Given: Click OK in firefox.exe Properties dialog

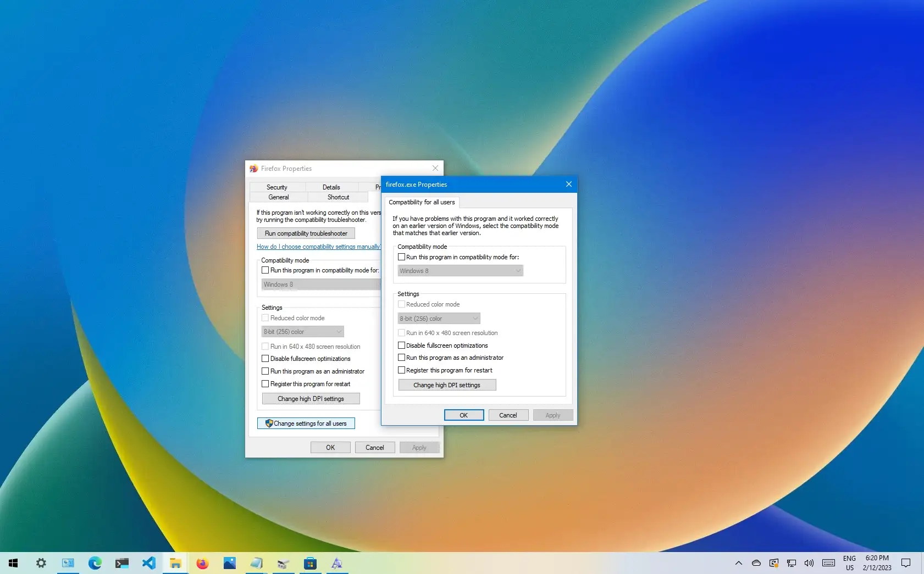Looking at the screenshot, I should coord(464,415).
